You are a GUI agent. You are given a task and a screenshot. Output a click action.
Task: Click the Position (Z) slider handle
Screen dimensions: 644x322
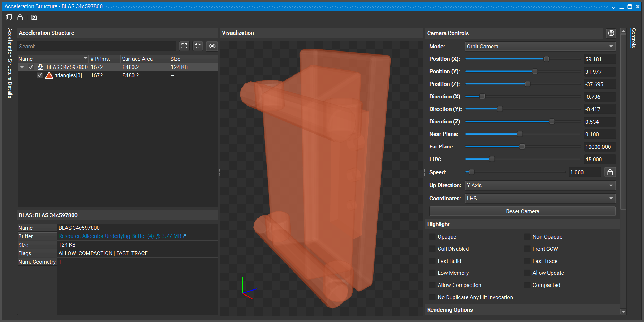point(527,84)
